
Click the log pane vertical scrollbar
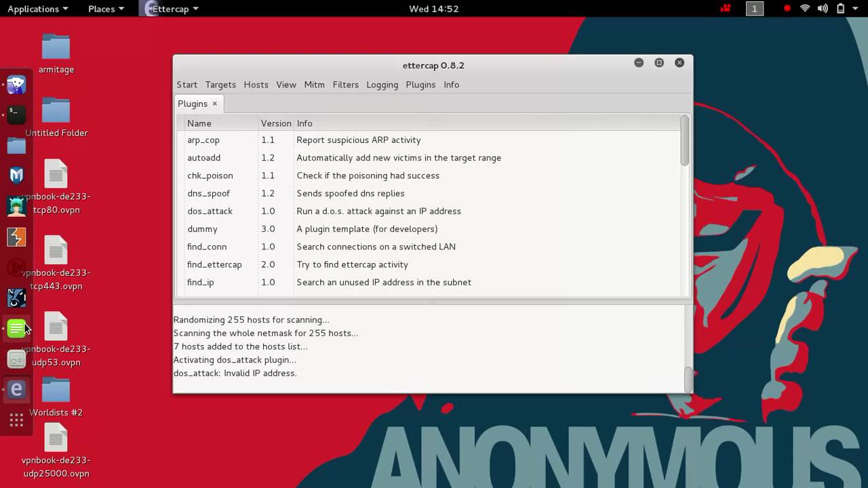(688, 378)
